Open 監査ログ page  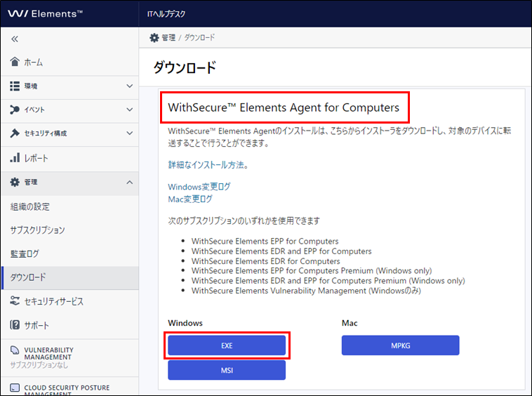coord(69,254)
